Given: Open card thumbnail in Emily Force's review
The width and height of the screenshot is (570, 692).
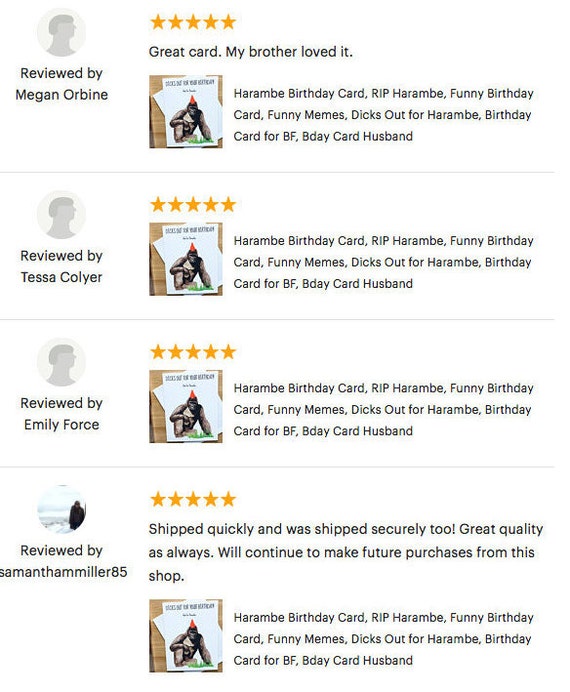Looking at the screenshot, I should 186,406.
